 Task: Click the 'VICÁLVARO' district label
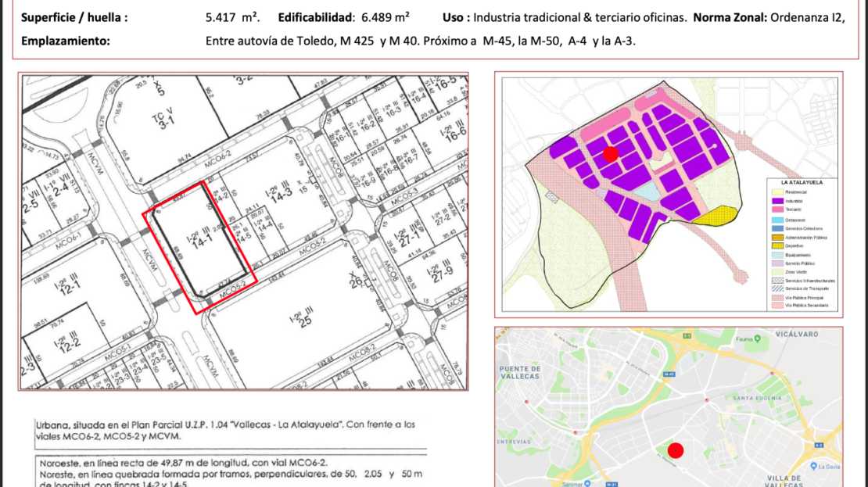[x=797, y=335]
